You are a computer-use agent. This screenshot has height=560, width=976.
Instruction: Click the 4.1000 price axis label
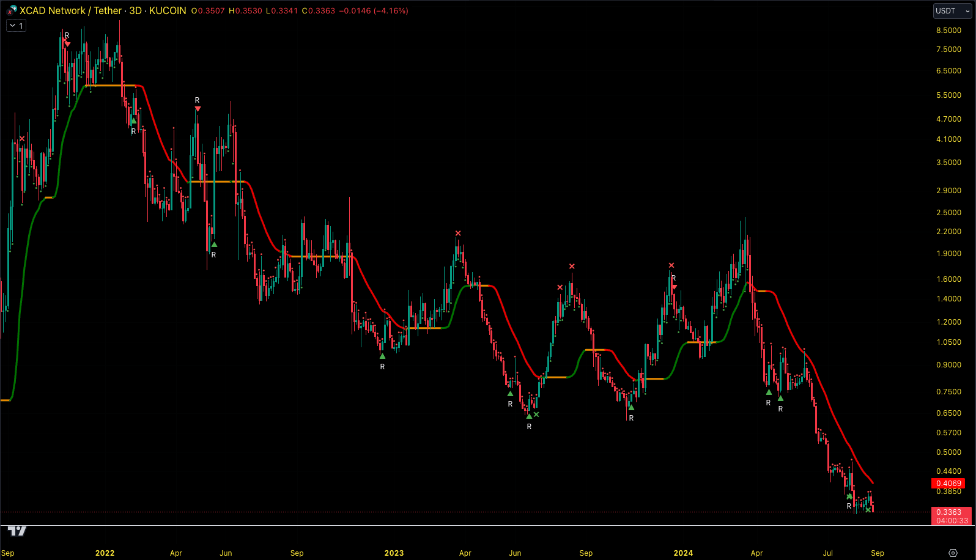(x=948, y=139)
